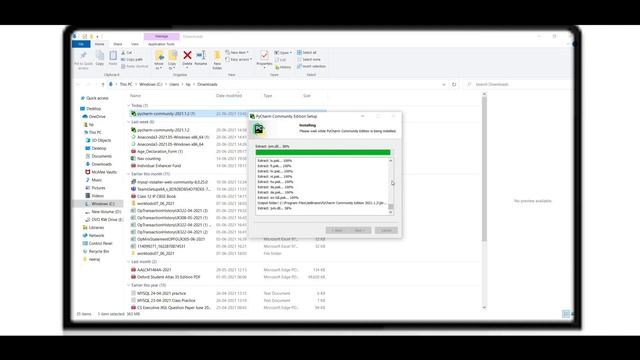This screenshot has height=360, width=640.
Task: Click the green installation progress bar
Action: coord(323,153)
